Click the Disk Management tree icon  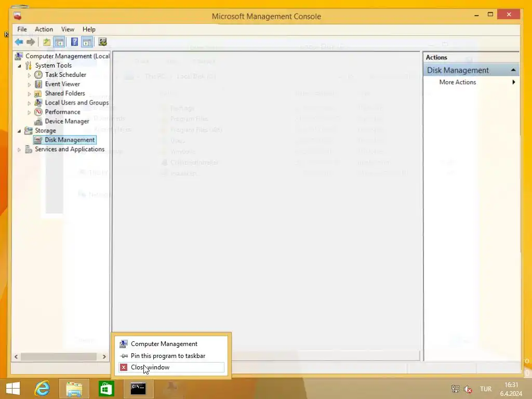click(x=38, y=140)
